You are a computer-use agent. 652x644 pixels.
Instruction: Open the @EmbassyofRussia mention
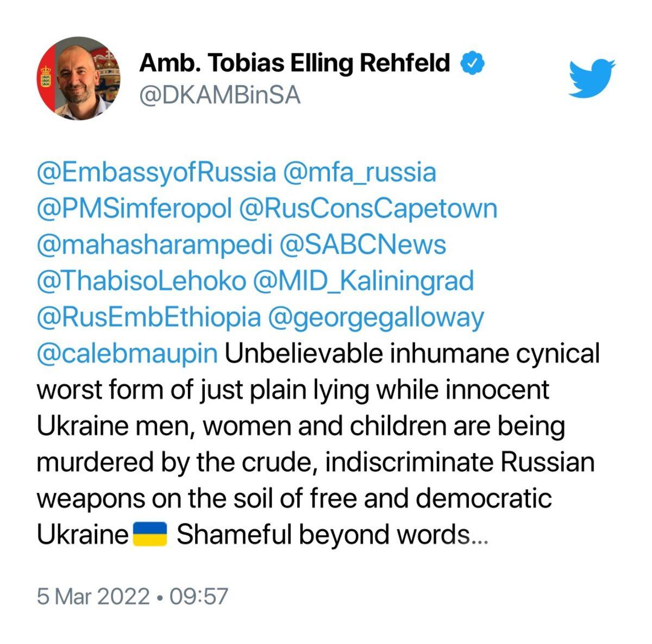tap(156, 173)
